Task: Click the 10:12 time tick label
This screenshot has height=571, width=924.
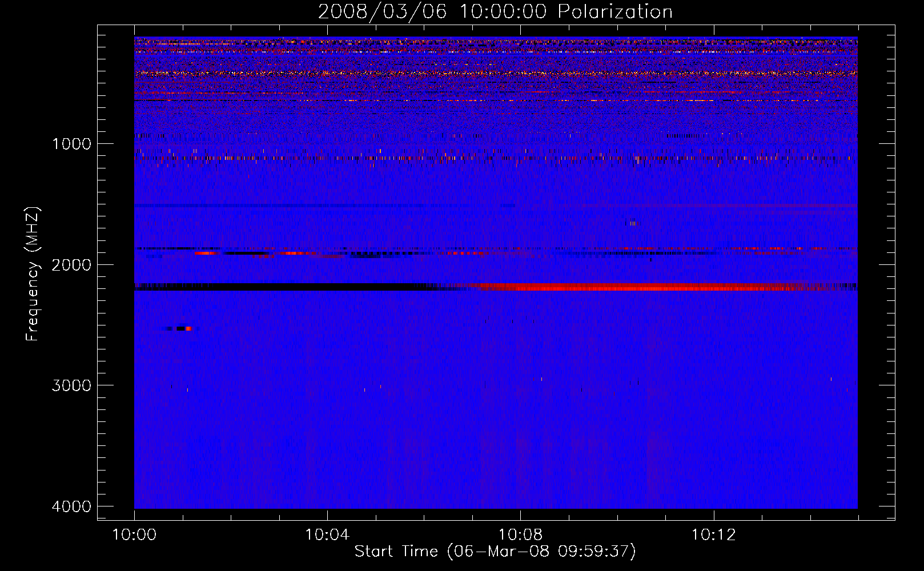Action: (x=713, y=535)
